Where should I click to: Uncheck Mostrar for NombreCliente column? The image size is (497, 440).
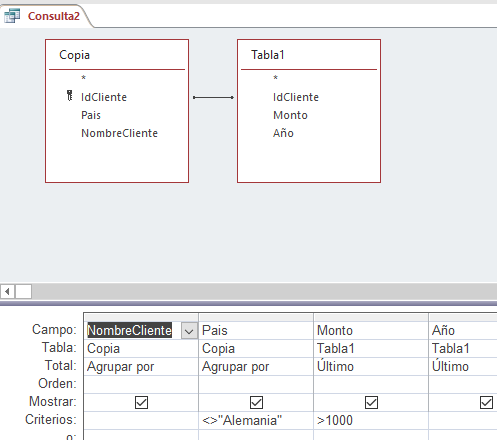click(141, 402)
